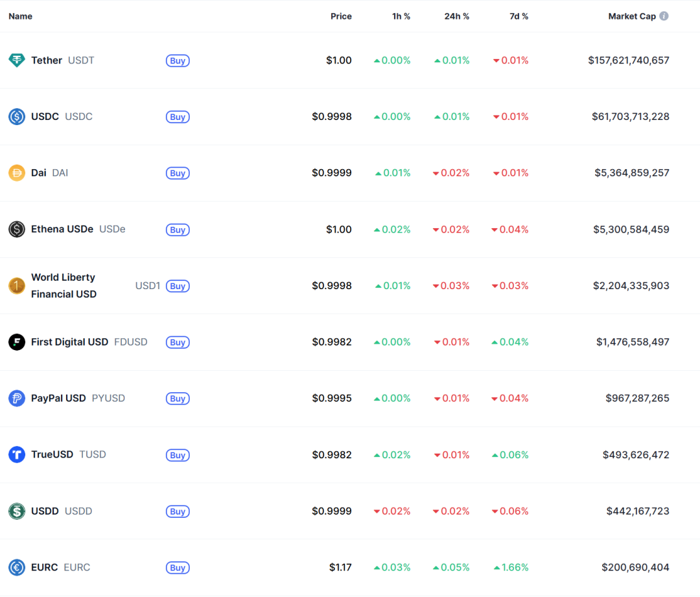Viewport: 700px width, 597px height.
Task: Click the PayPal USD coin logo
Action: pyautogui.click(x=17, y=398)
